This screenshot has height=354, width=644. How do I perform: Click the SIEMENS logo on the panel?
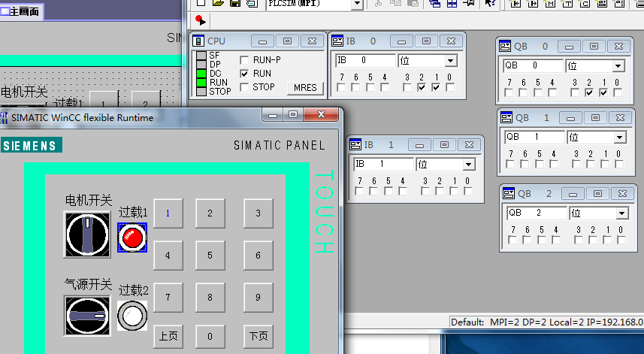31,145
